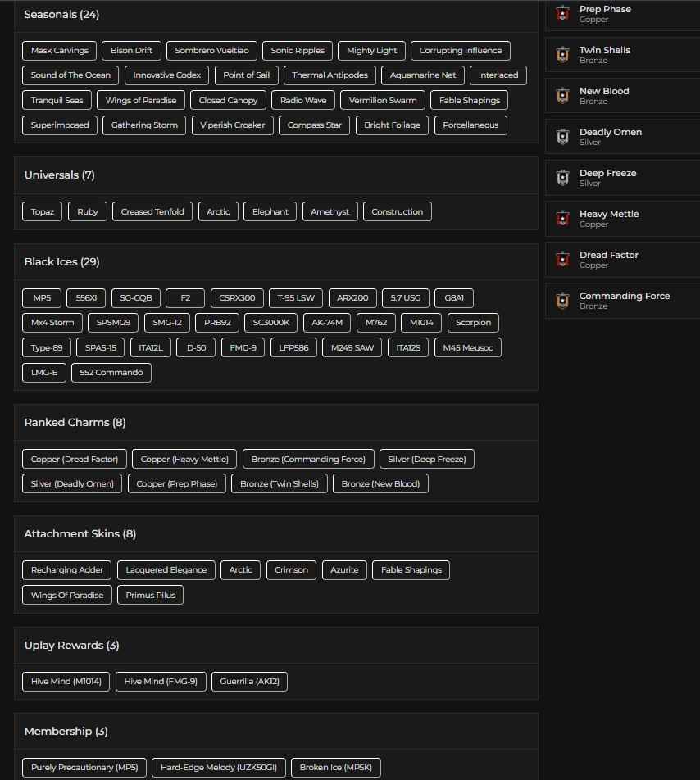Screen dimensions: 700x780
Task: Click the Black Ices (29) section header
Action: (61, 262)
